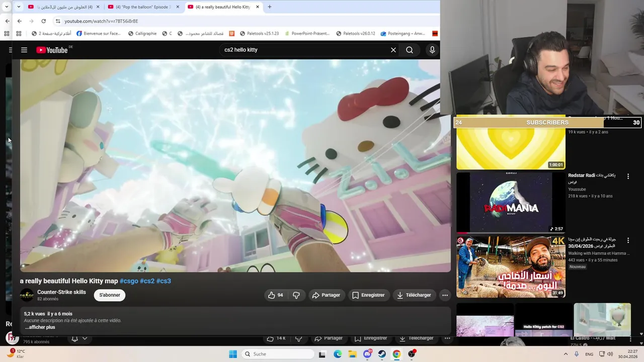Launch Microsoft Edge from the taskbar
Viewport: 644px width, 362px height.
(x=338, y=354)
